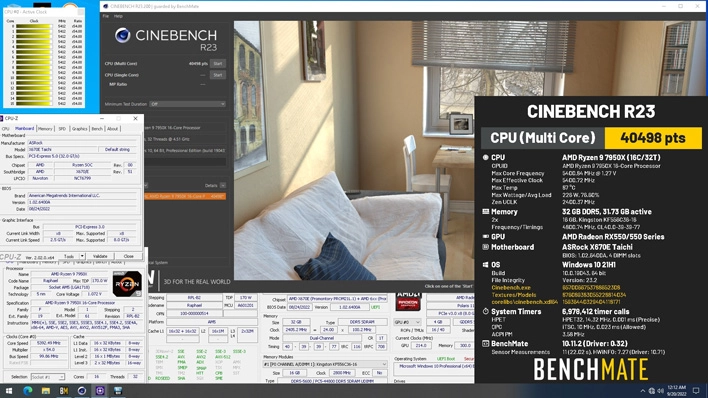
Task: Start the CPU Single Core test
Action: click(x=218, y=75)
